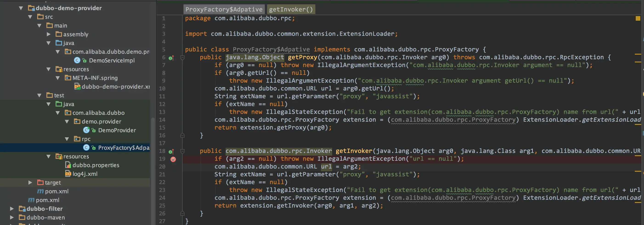Click line number 10 in the gutter
Image resolution: width=644 pixels, height=225 pixels.
[162, 88]
